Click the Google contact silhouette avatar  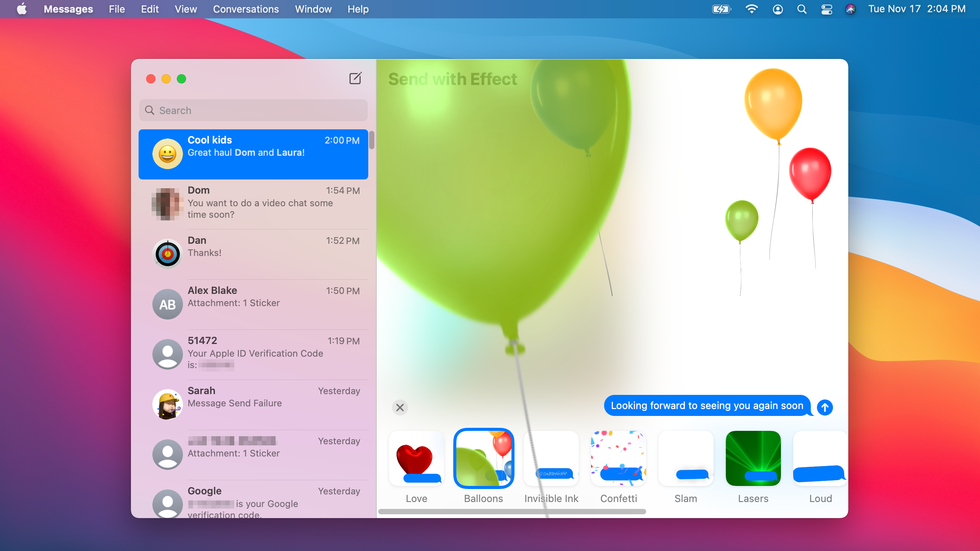pyautogui.click(x=168, y=504)
